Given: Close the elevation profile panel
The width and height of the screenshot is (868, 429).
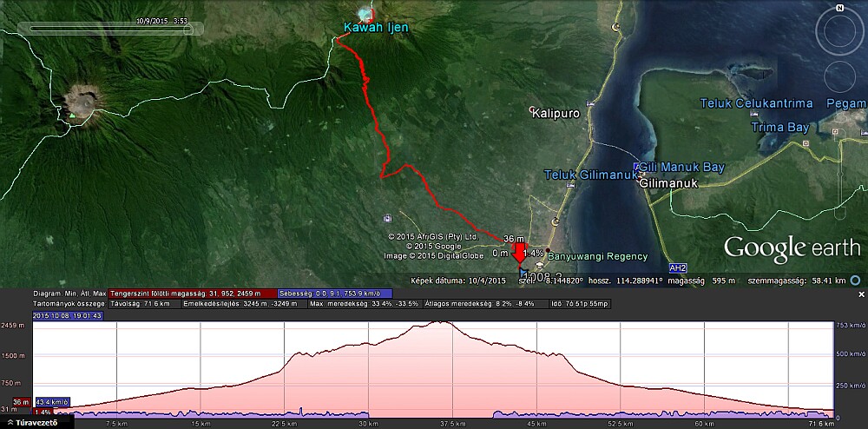Looking at the screenshot, I should click(x=861, y=294).
